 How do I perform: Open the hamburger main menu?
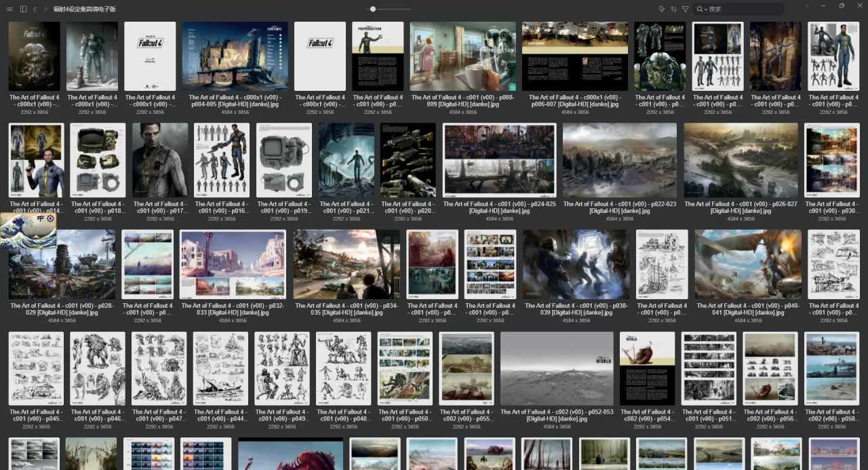point(9,9)
